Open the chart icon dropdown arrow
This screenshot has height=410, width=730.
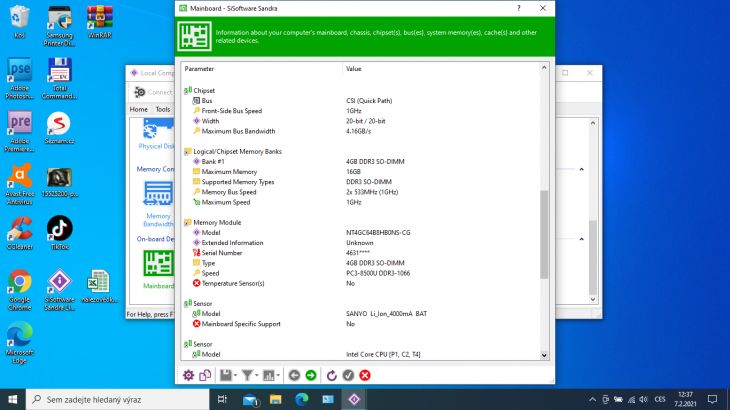pyautogui.click(x=278, y=376)
